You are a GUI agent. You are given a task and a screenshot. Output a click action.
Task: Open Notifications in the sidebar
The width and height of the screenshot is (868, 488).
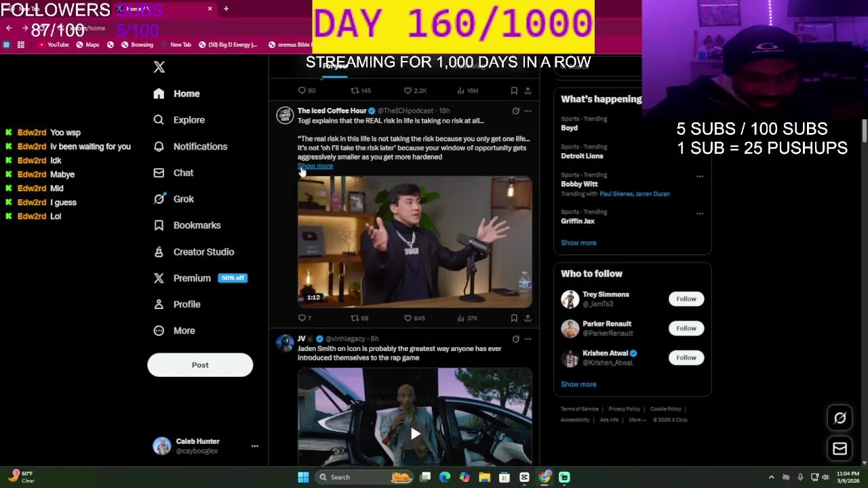click(x=190, y=146)
